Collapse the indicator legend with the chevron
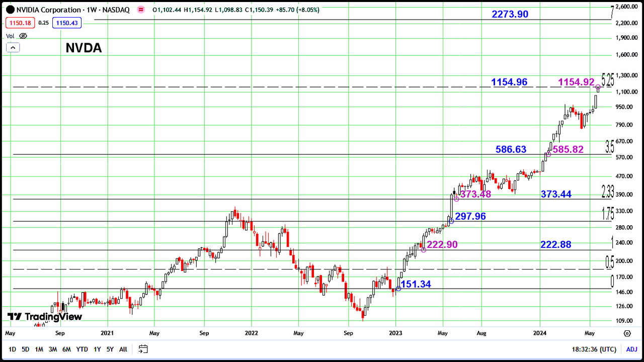 pos(13,47)
